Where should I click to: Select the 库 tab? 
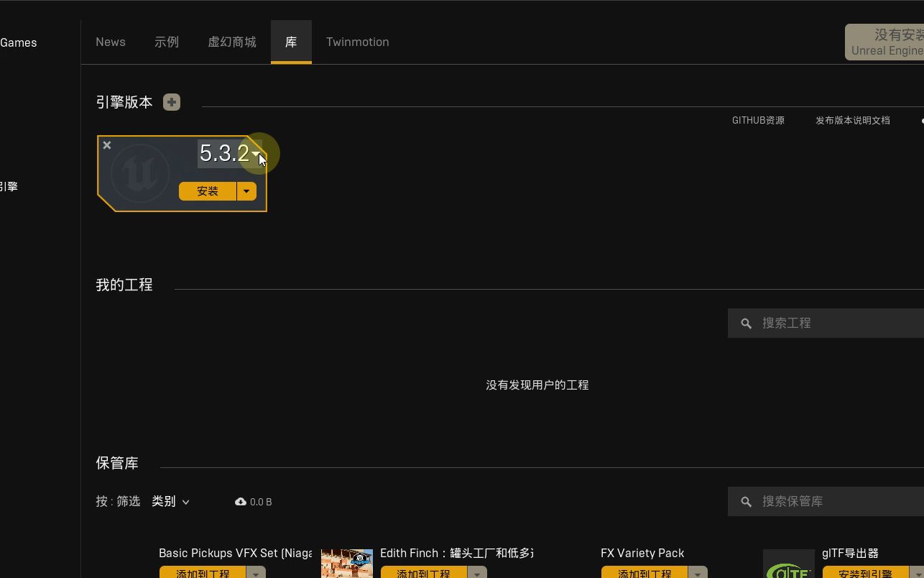pos(291,42)
